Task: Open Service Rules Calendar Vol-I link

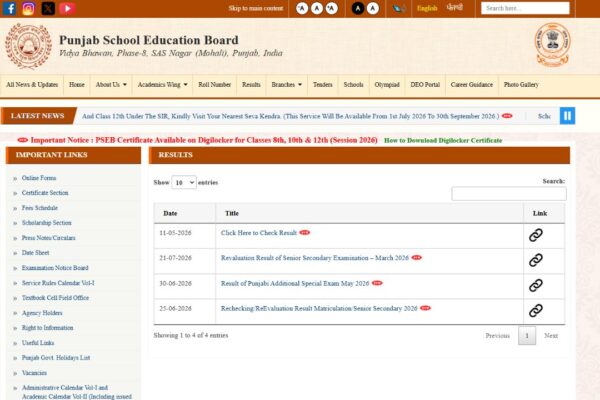Action: (58, 283)
